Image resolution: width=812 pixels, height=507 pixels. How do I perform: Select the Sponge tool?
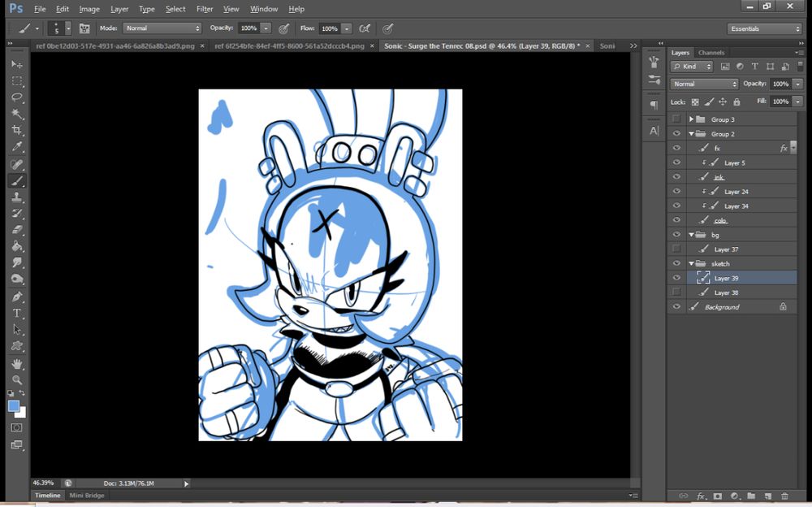pos(17,279)
